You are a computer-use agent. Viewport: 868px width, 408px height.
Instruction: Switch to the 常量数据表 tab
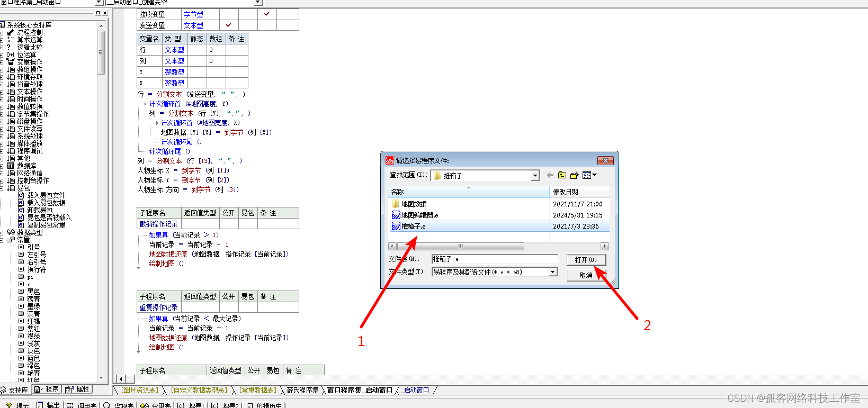click(257, 391)
